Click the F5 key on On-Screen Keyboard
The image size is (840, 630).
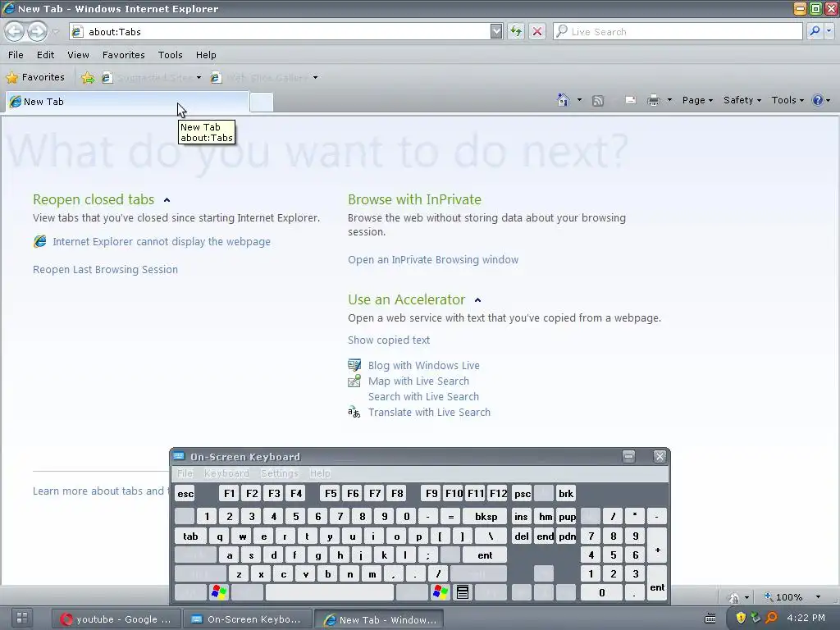(331, 493)
